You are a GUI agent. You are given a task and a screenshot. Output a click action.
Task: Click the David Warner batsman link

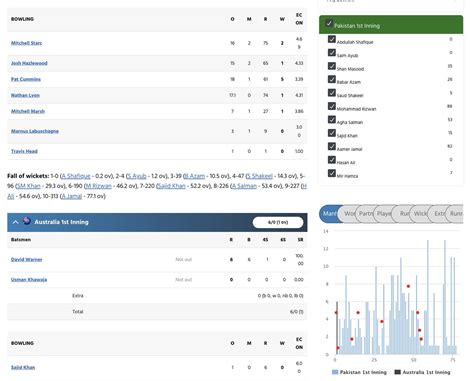[x=26, y=259]
